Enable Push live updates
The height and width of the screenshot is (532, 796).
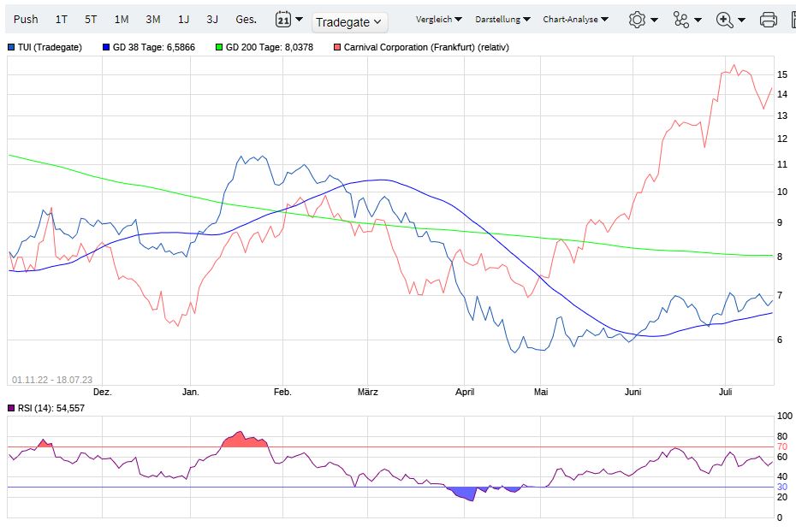26,20
